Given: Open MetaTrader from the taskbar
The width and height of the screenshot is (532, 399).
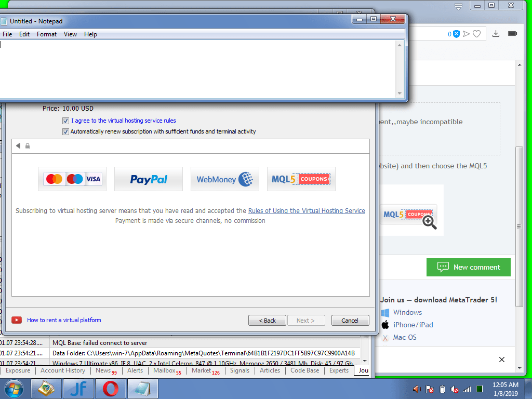Looking at the screenshot, I should click(x=46, y=389).
